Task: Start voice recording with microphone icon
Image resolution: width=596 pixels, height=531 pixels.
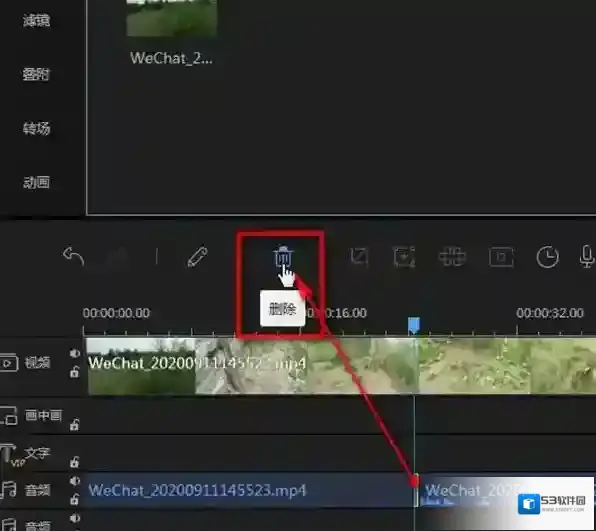Action: tap(587, 257)
